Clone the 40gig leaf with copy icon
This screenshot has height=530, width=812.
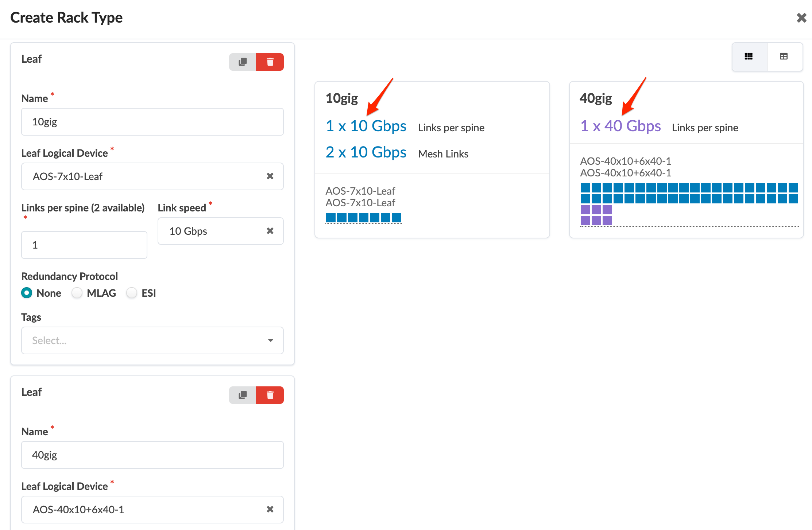tap(243, 395)
